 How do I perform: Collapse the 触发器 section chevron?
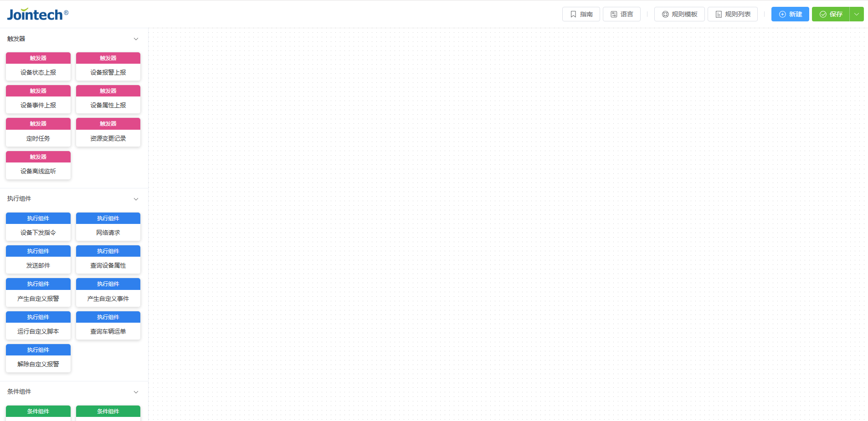point(136,39)
